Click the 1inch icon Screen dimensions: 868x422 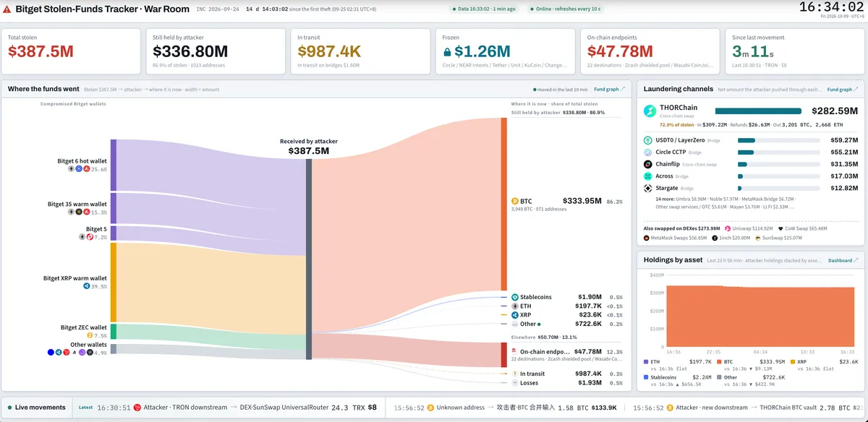715,238
